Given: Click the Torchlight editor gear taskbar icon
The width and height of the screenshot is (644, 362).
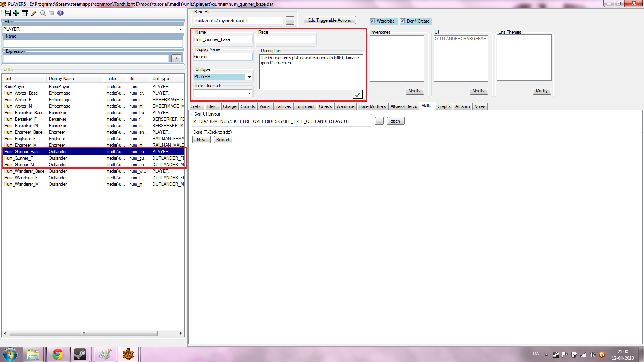Looking at the screenshot, I should coord(128,355).
